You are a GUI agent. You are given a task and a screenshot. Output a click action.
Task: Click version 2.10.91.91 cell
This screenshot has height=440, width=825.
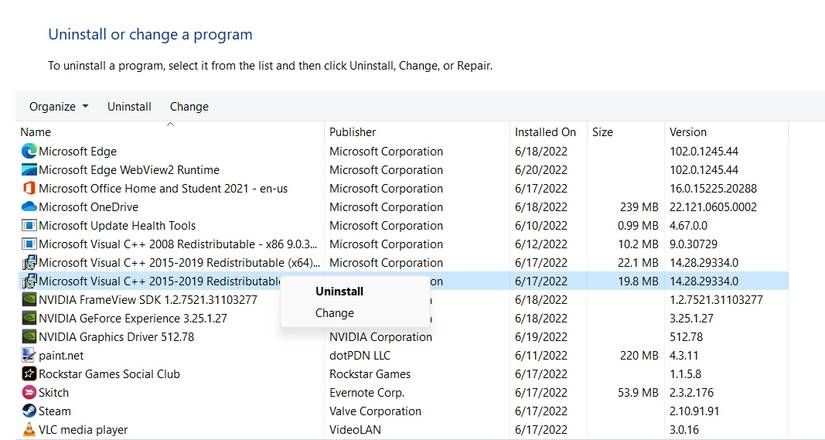694,411
